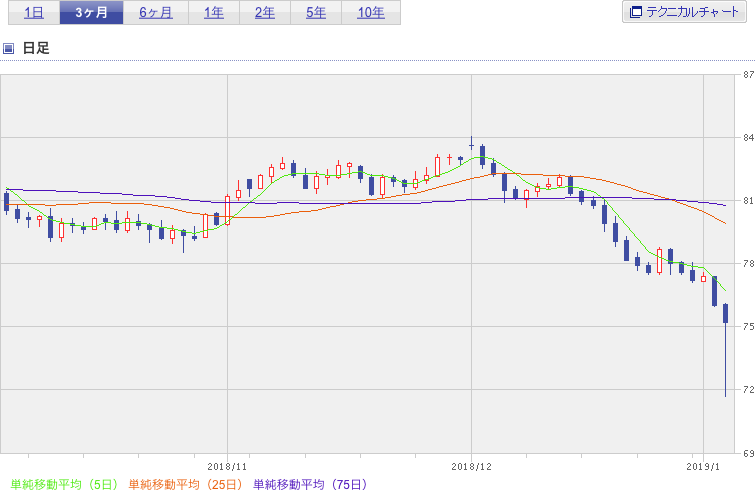Viewport: 755px width, 493px height.
Task: Click the 日足 heading text
Action: click(x=36, y=48)
